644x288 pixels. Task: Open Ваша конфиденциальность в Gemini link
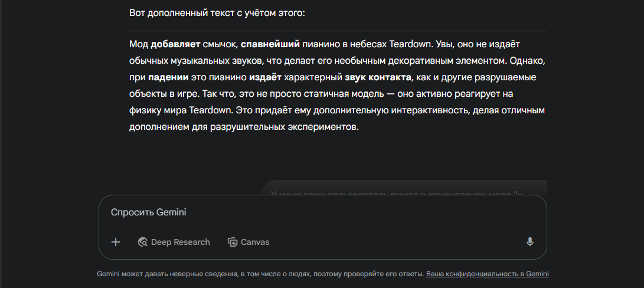tap(488, 274)
